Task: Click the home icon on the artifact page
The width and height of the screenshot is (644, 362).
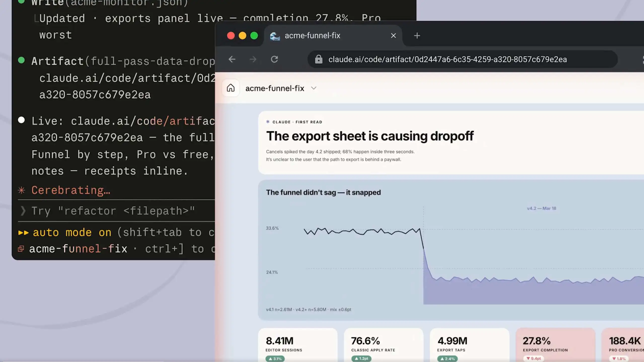Action: click(231, 88)
